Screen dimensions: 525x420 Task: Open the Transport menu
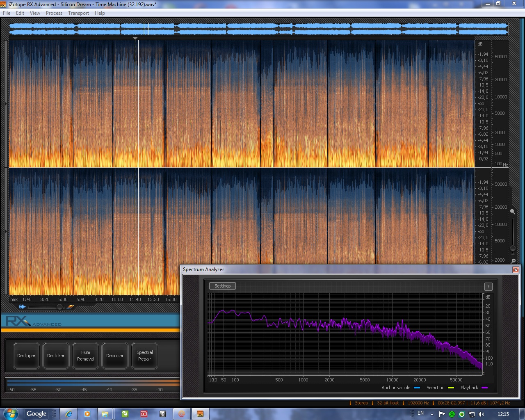point(78,13)
